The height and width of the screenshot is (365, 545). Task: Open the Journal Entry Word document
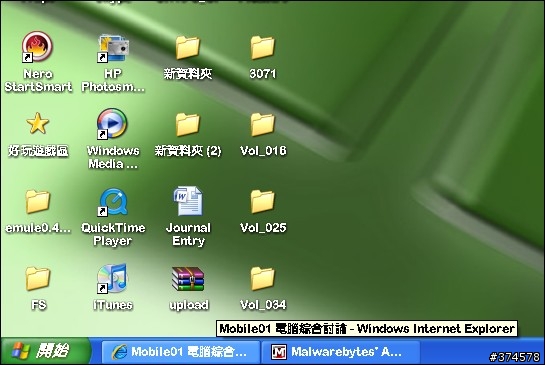[x=188, y=202]
